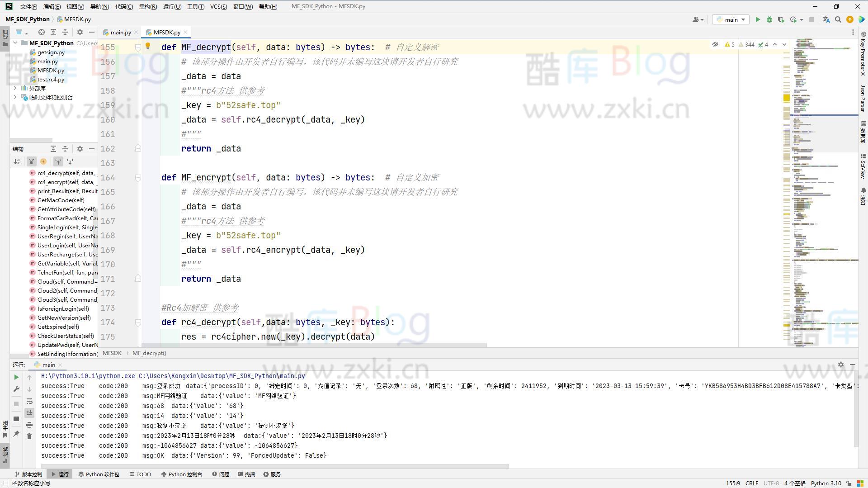The width and height of the screenshot is (868, 488).
Task: Clear the run console with the trash icon
Action: tap(29, 436)
